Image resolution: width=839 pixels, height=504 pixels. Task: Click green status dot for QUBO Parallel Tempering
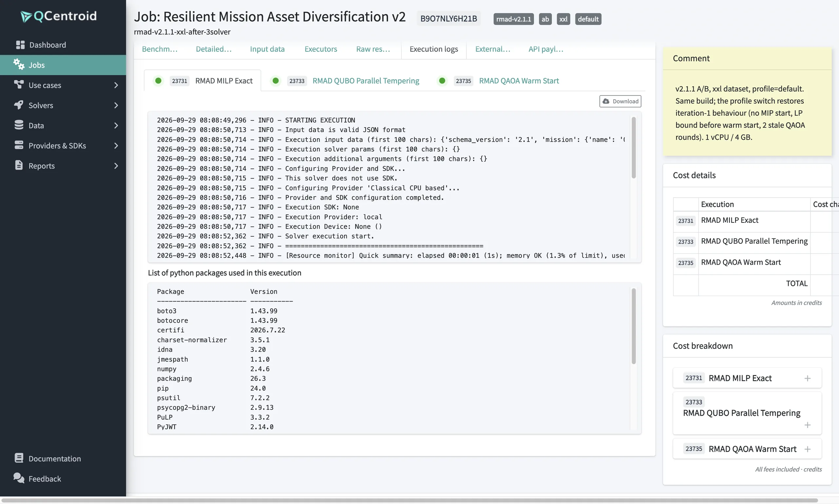point(276,81)
